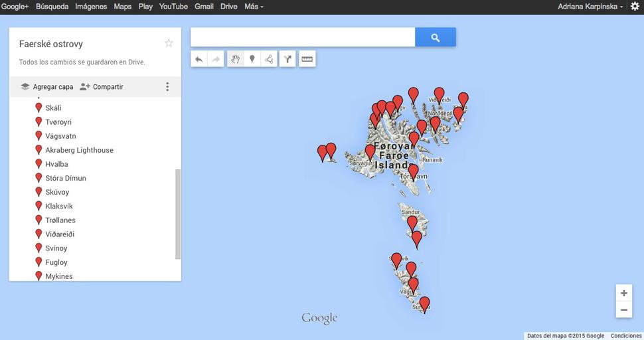Open Gmail in top bar

pos(204,7)
